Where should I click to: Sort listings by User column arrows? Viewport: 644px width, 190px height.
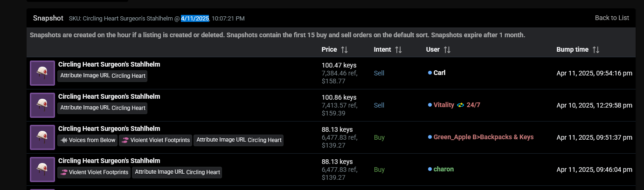coord(447,49)
